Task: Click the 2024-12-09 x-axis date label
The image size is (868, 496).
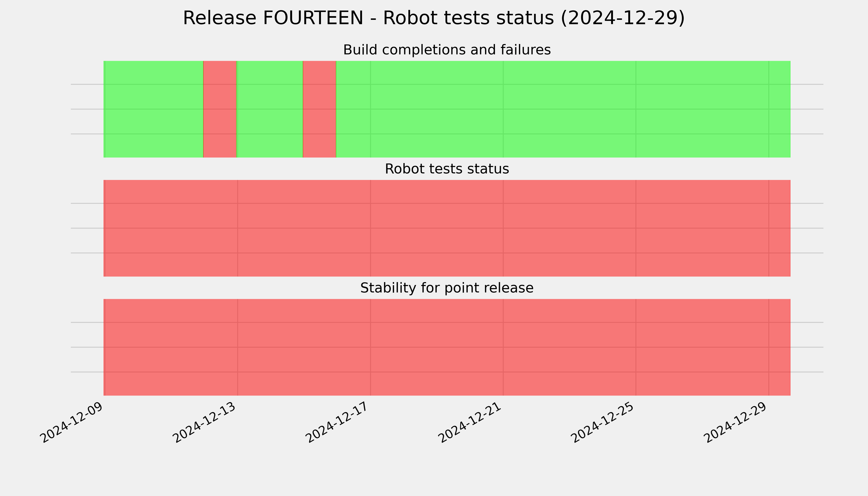Action: click(x=72, y=422)
